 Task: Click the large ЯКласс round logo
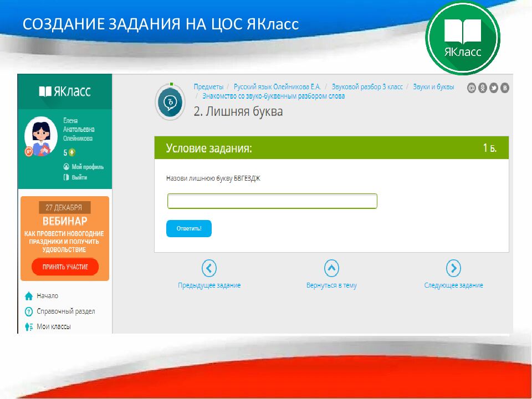click(x=463, y=38)
